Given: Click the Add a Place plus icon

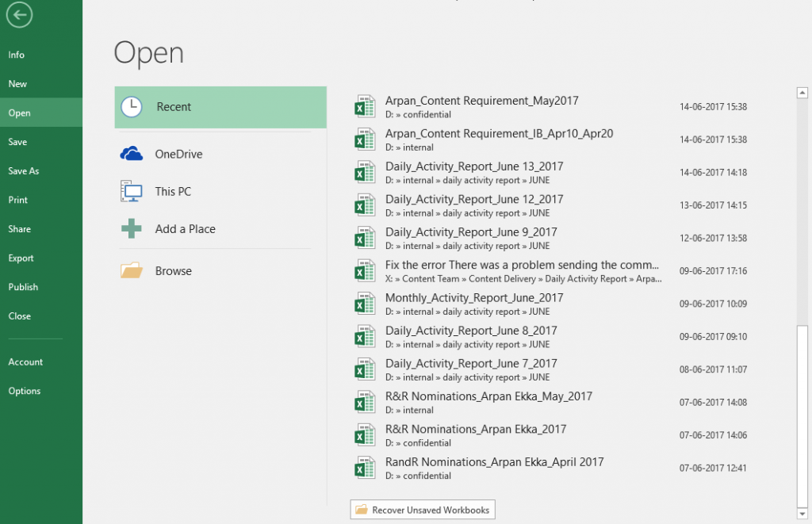Looking at the screenshot, I should 132,229.
